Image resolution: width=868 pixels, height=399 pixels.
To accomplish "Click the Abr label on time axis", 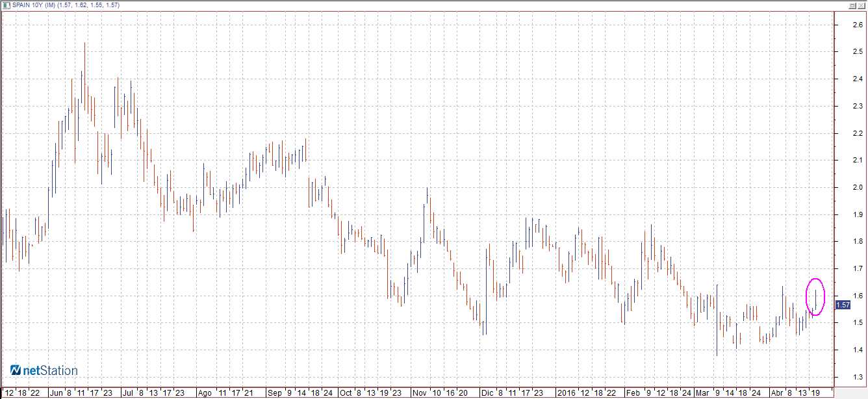I will click(777, 393).
